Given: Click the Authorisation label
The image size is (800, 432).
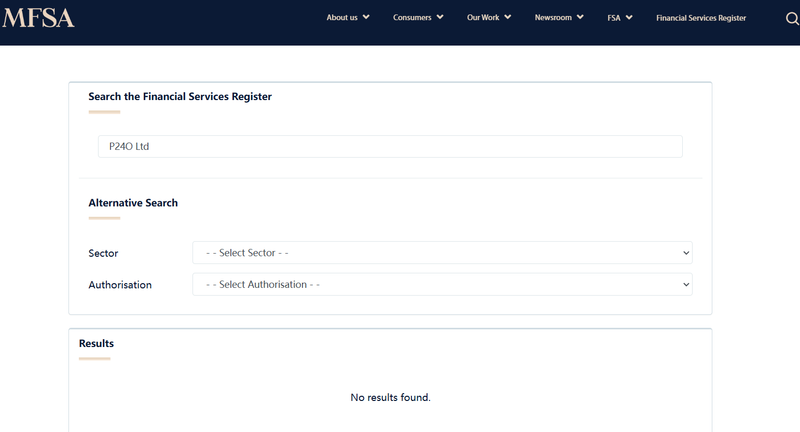Looking at the screenshot, I should click(x=120, y=285).
